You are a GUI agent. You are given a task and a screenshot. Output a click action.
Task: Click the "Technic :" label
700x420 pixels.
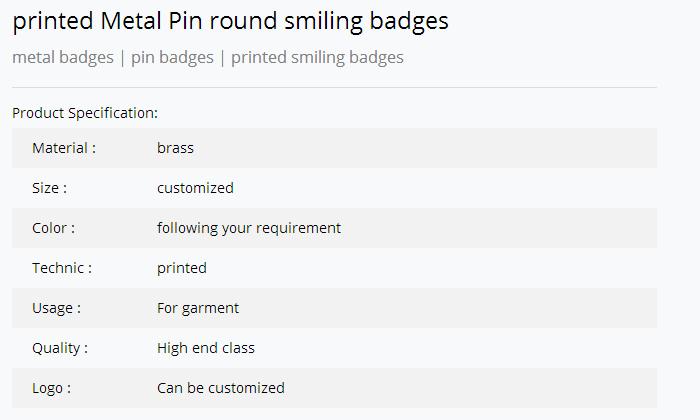pyautogui.click(x=62, y=268)
